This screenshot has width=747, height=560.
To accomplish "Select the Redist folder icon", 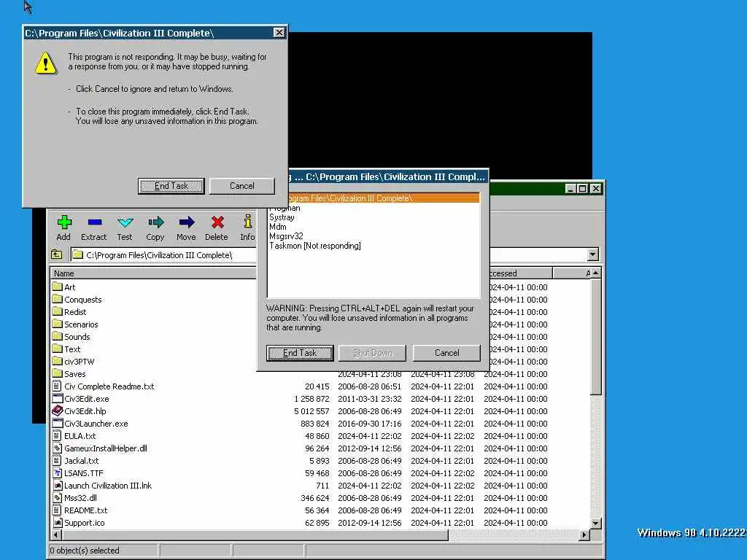I will 57,311.
